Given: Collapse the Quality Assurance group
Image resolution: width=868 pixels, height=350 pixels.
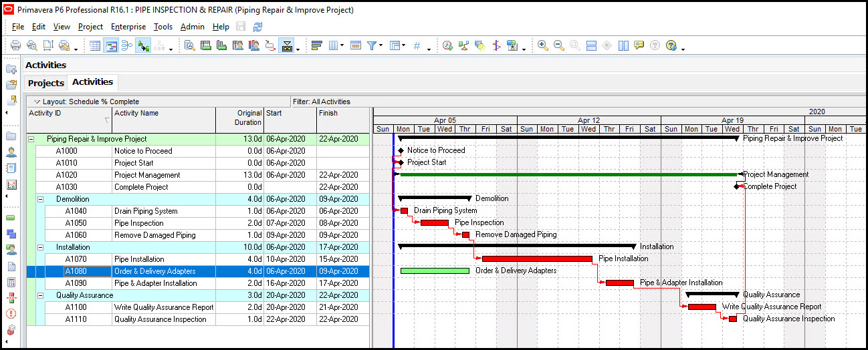Looking at the screenshot, I should 40,295.
